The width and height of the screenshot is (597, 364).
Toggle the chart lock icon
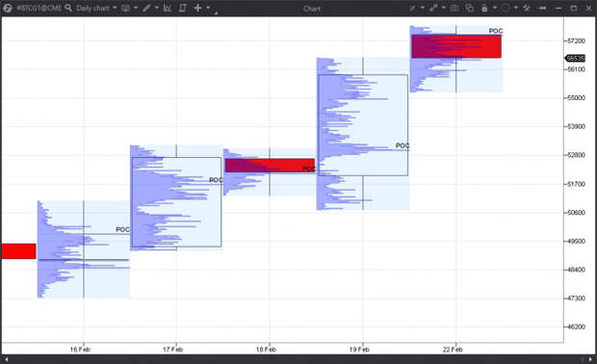tap(484, 8)
